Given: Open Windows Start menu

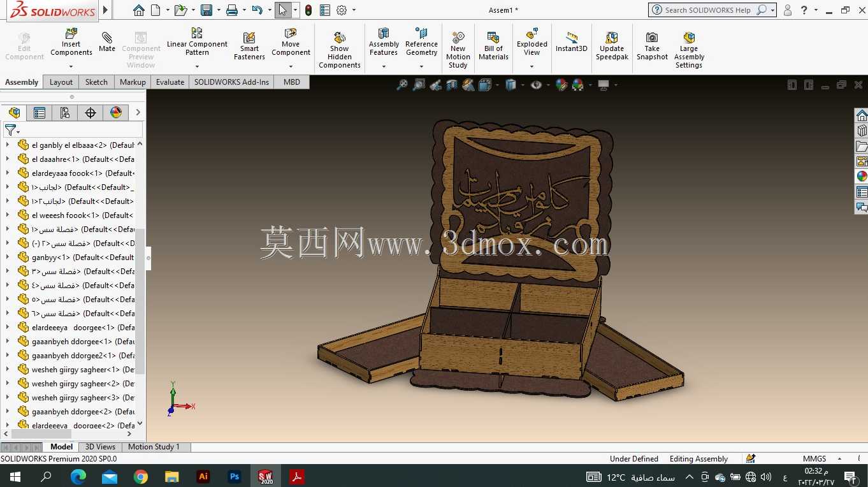Looking at the screenshot, I should (15, 476).
